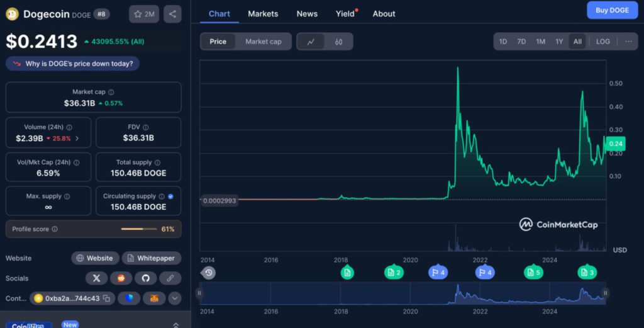This screenshot has height=328, width=644.
Task: Click the share icon beside the watchlist star
Action: pyautogui.click(x=172, y=14)
